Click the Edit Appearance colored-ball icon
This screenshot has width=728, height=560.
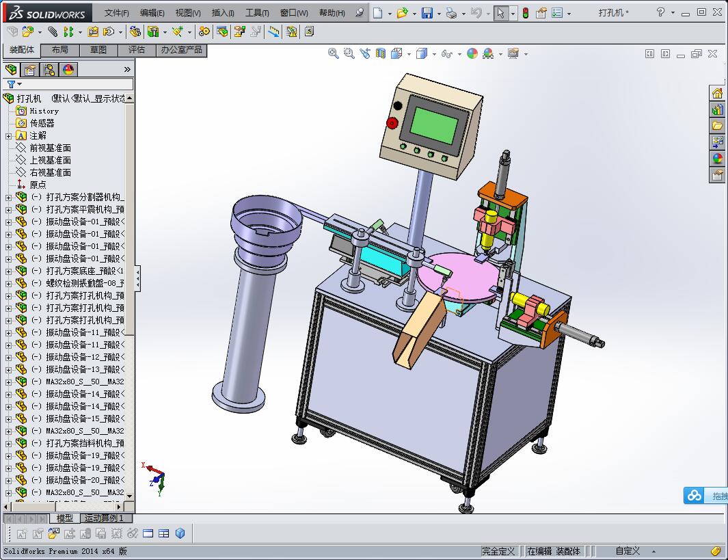[x=471, y=53]
